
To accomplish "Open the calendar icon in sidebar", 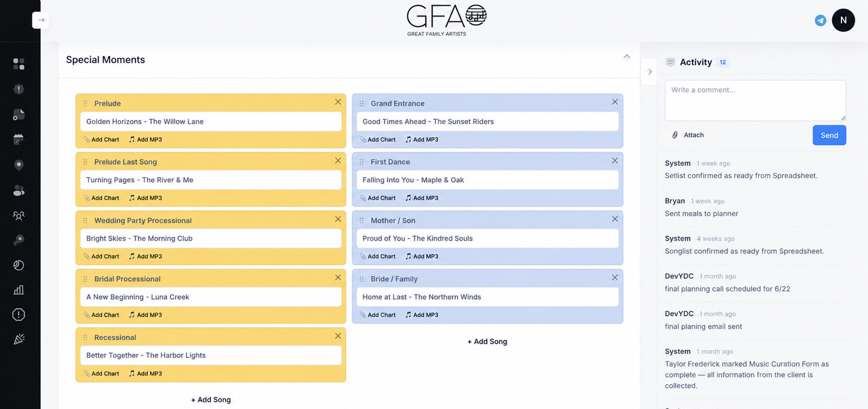I will click(19, 139).
